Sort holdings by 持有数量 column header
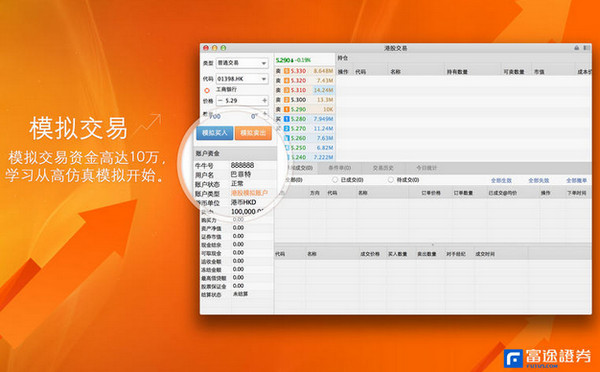Screen dimensions: 600x372 [x=457, y=72]
